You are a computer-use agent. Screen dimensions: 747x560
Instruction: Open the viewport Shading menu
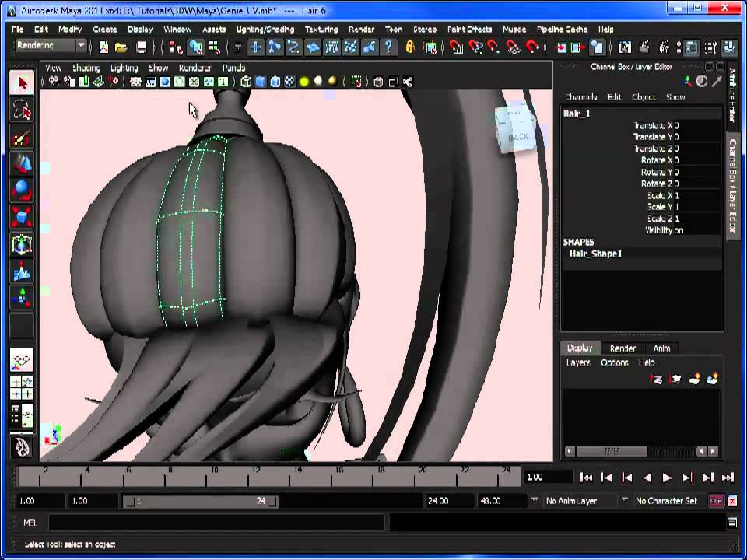pyautogui.click(x=86, y=68)
